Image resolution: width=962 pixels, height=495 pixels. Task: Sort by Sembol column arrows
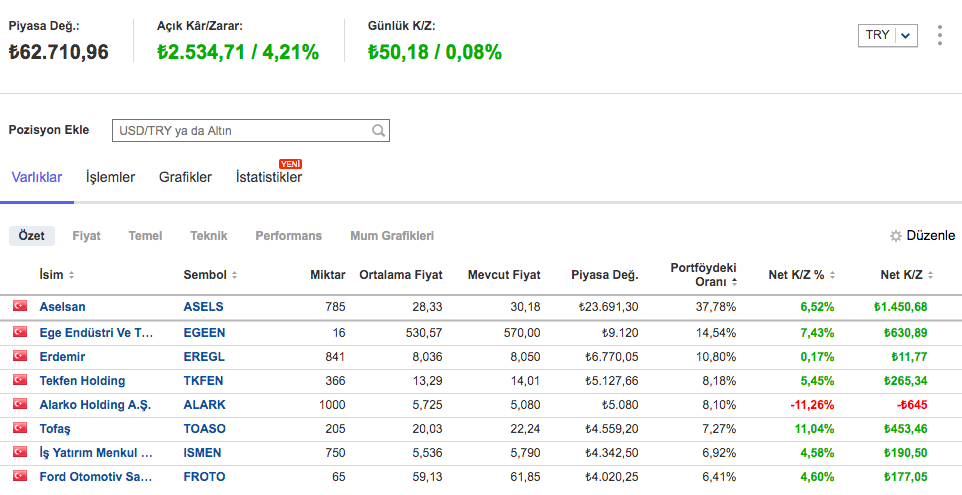point(234,275)
